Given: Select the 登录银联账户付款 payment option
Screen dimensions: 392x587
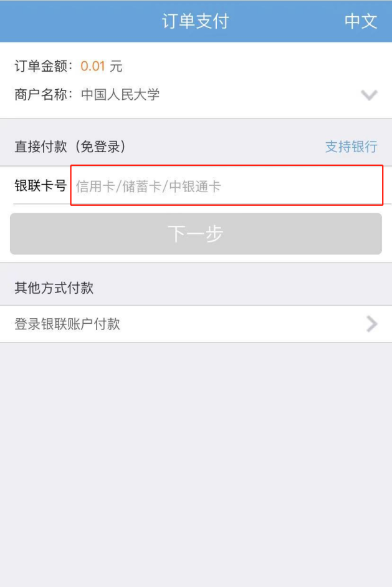Looking at the screenshot, I should click(x=196, y=324).
